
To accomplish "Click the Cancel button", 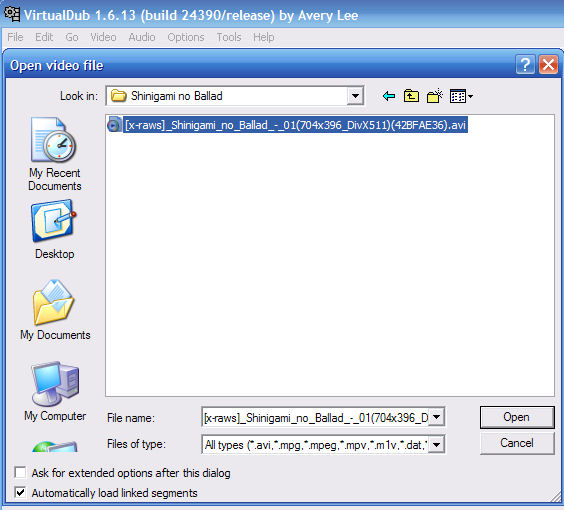I will point(517,443).
